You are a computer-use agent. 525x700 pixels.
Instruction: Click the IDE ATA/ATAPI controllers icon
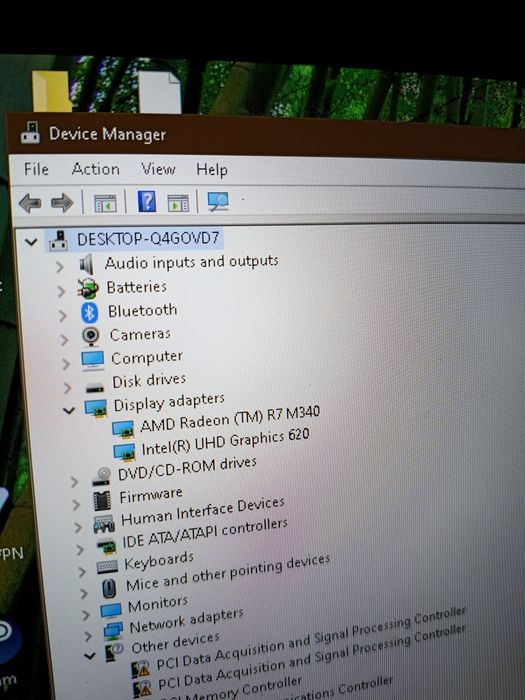click(x=107, y=546)
